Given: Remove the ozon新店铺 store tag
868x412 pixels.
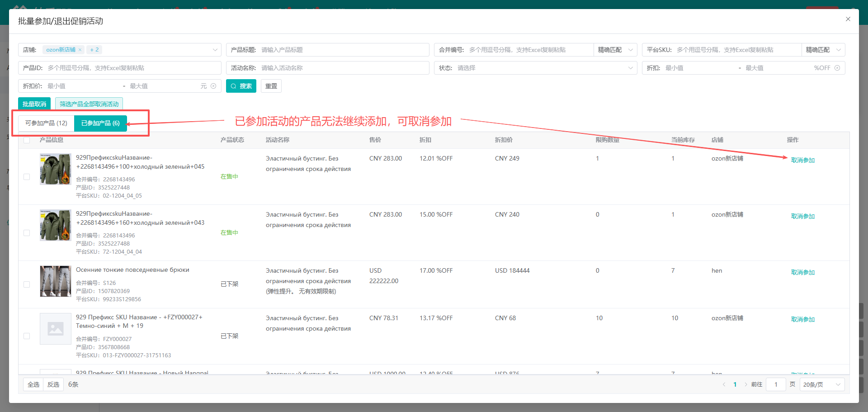Looking at the screenshot, I should tap(80, 50).
